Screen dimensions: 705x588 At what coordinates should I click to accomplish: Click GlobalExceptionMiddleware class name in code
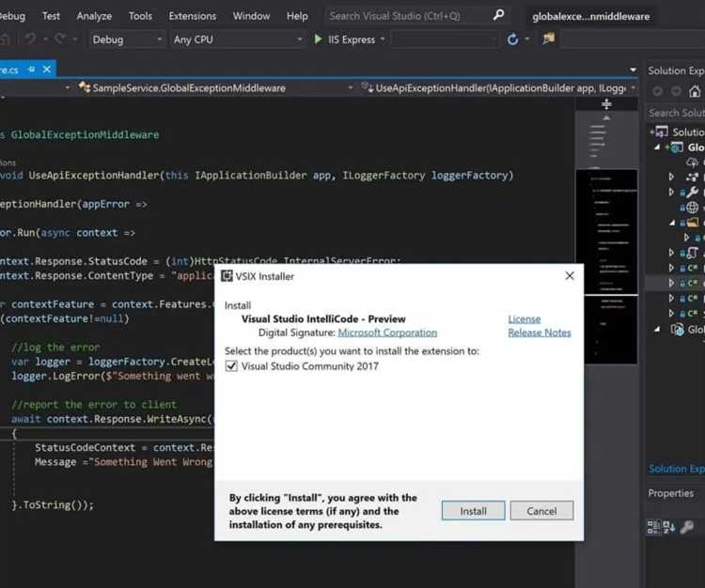[x=85, y=134]
